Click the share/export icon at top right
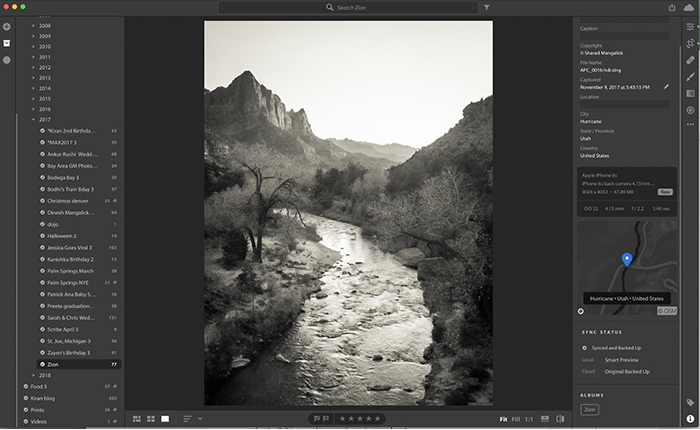The image size is (700, 430). point(672,7)
